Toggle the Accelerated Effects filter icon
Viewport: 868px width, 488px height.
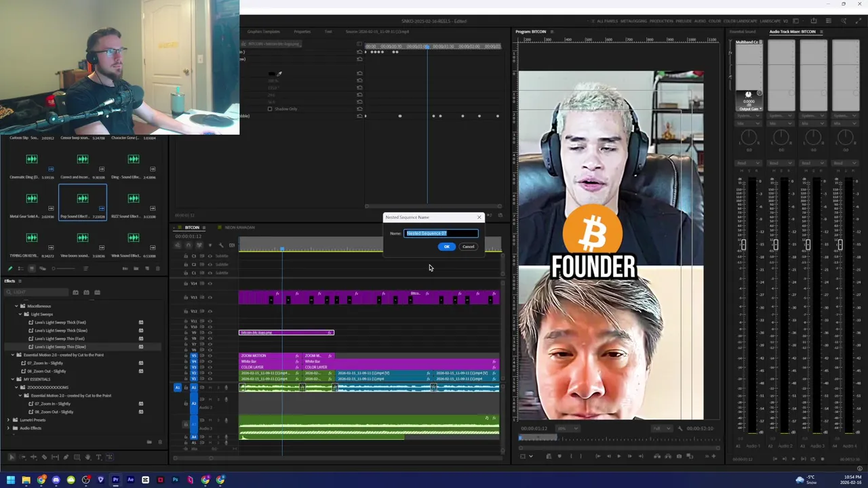(x=75, y=292)
